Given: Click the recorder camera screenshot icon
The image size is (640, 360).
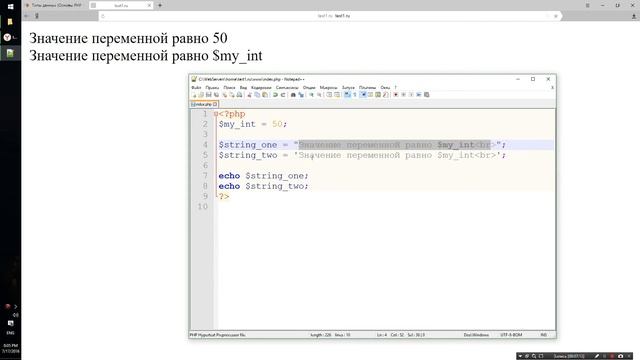Looking at the screenshot, I should tap(620, 356).
